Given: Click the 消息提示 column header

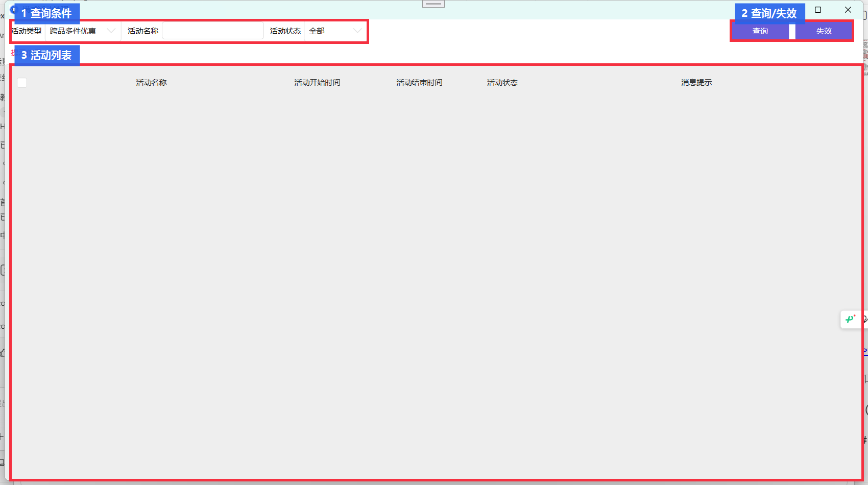Looking at the screenshot, I should pyautogui.click(x=696, y=83).
